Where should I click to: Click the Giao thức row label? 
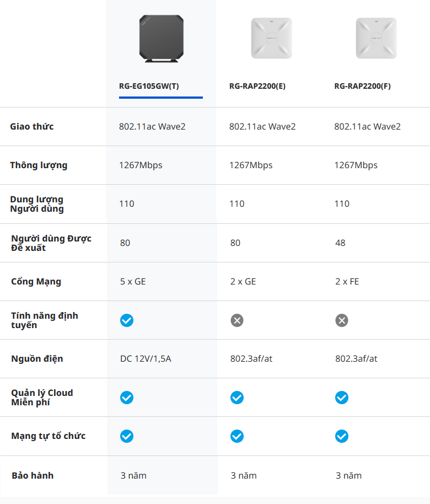point(32,127)
